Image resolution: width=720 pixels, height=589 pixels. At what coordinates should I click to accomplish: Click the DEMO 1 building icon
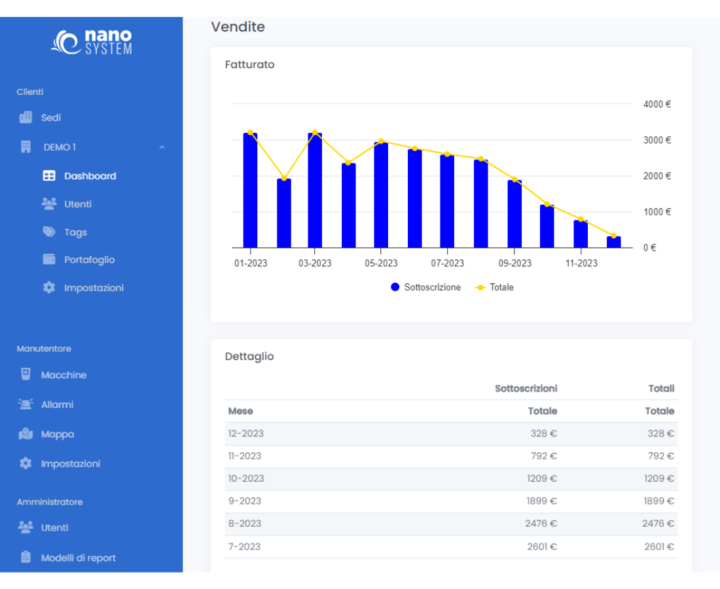tap(26, 147)
